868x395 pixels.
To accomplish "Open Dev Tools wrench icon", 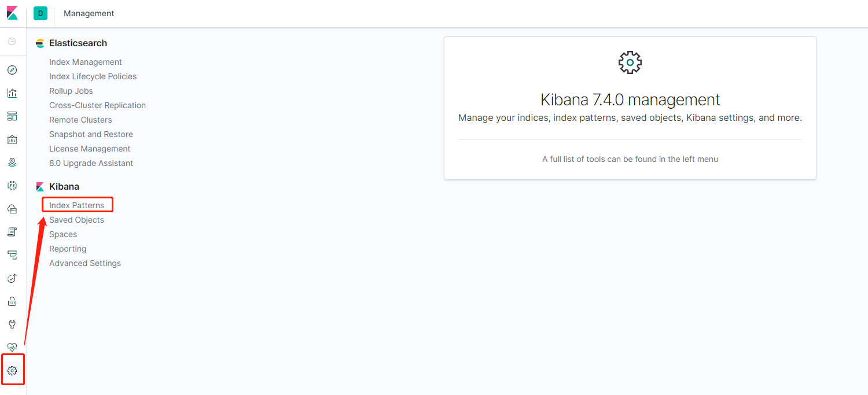I will tap(12, 324).
